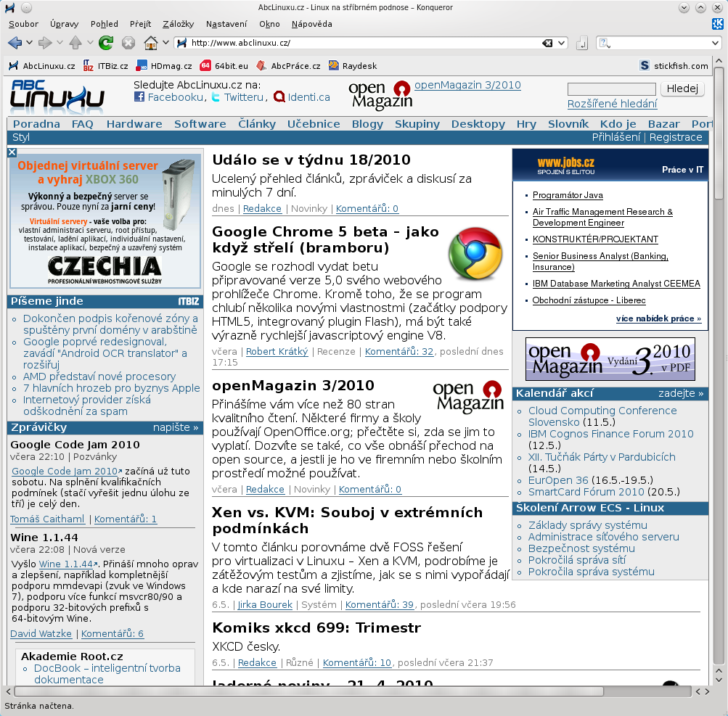728x716 pixels.
Task: Click the více nabídek práce link
Action: [x=658, y=318]
